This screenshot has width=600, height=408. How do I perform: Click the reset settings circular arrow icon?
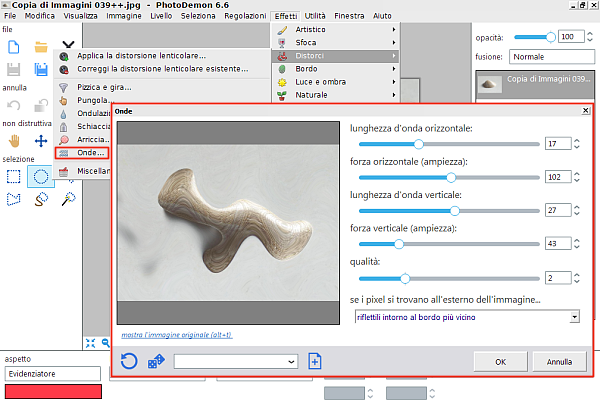[129, 360]
